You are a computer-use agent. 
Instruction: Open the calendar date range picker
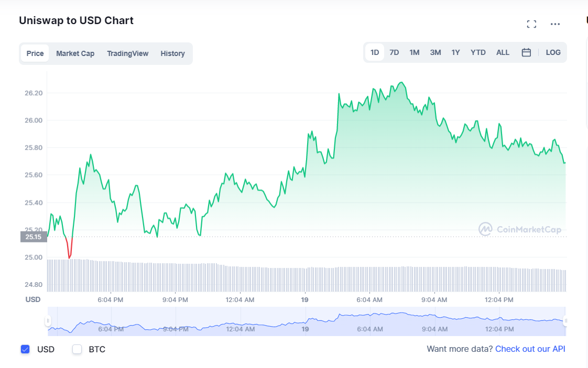coord(526,52)
